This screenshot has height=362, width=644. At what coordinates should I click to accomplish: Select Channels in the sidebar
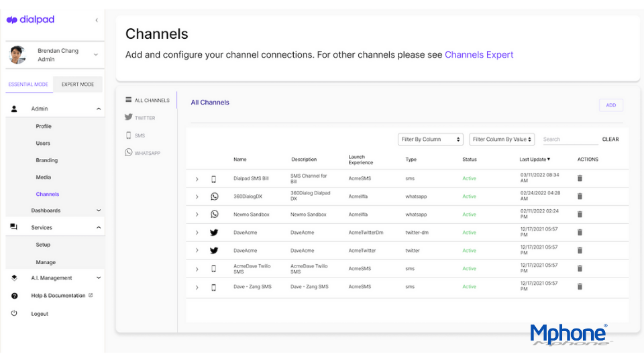47,194
